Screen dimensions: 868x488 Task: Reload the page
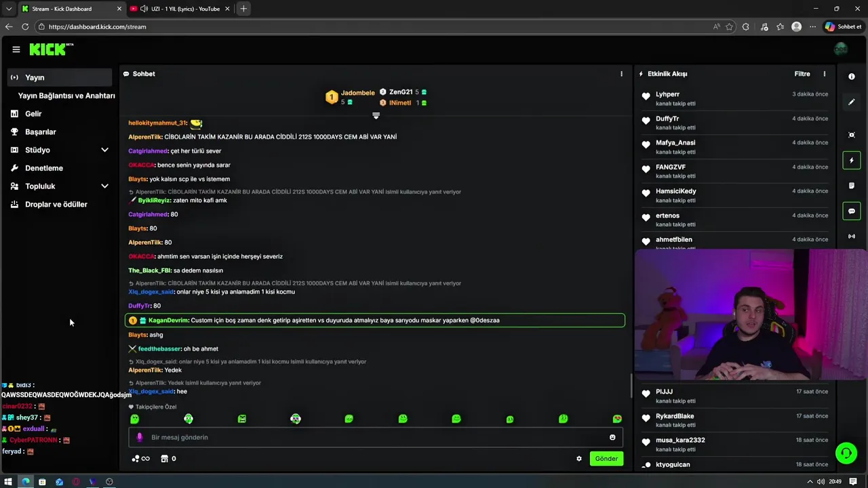coord(25,26)
